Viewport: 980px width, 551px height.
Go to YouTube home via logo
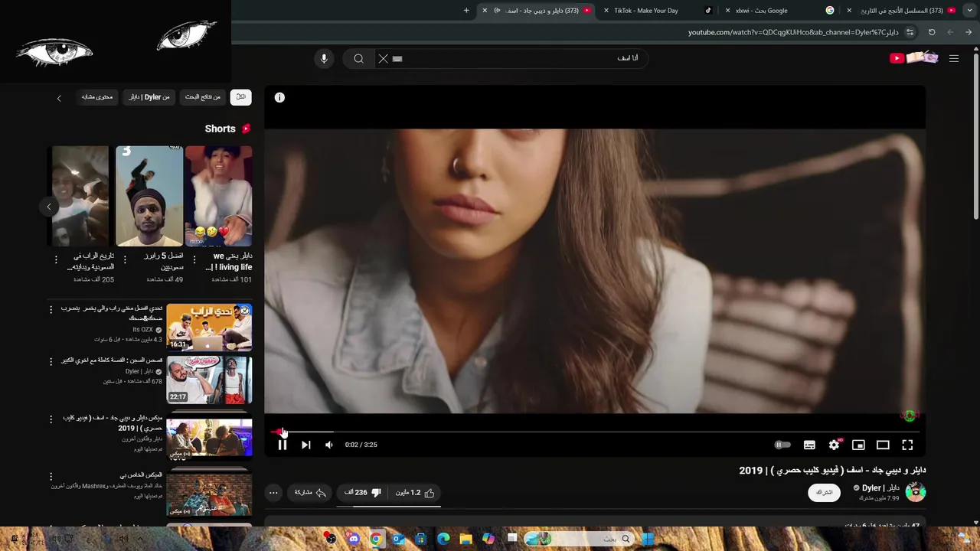click(x=913, y=58)
